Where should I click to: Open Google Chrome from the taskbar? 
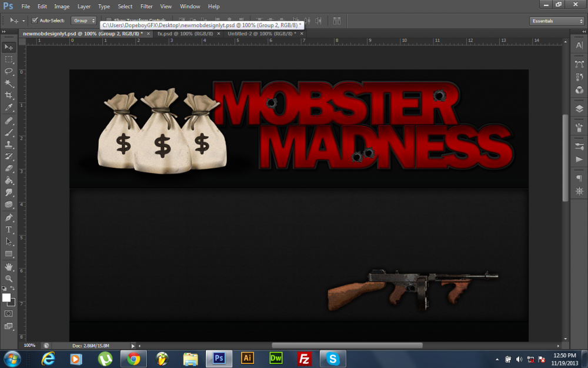point(133,358)
